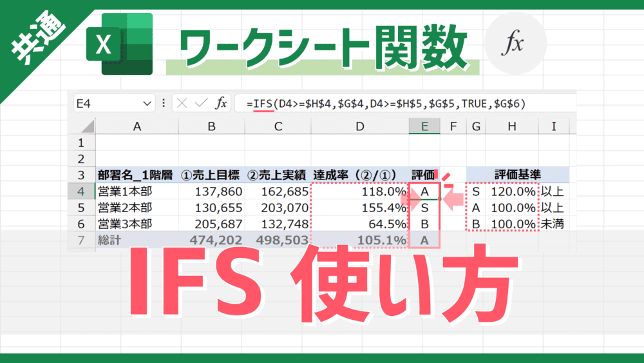Select row 7 header

(x=81, y=240)
